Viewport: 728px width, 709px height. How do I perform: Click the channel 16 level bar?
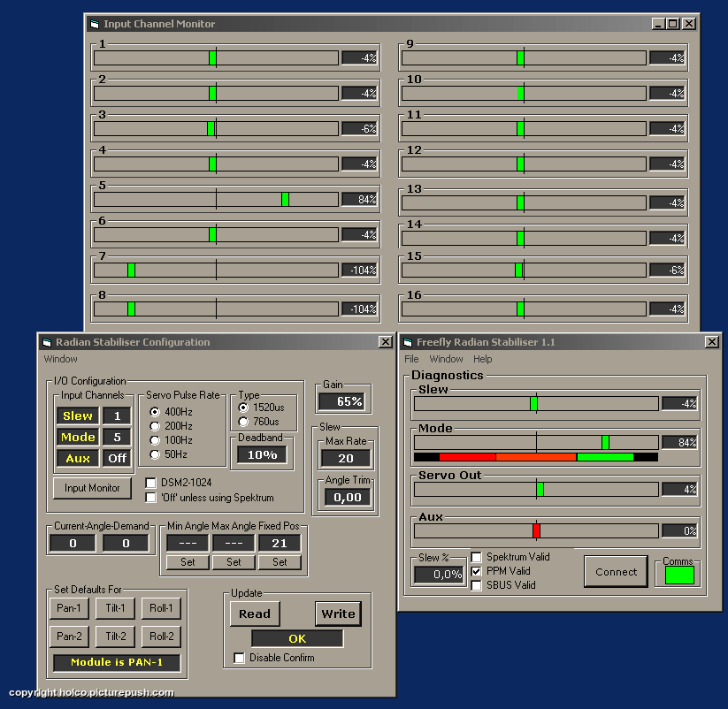[524, 309]
